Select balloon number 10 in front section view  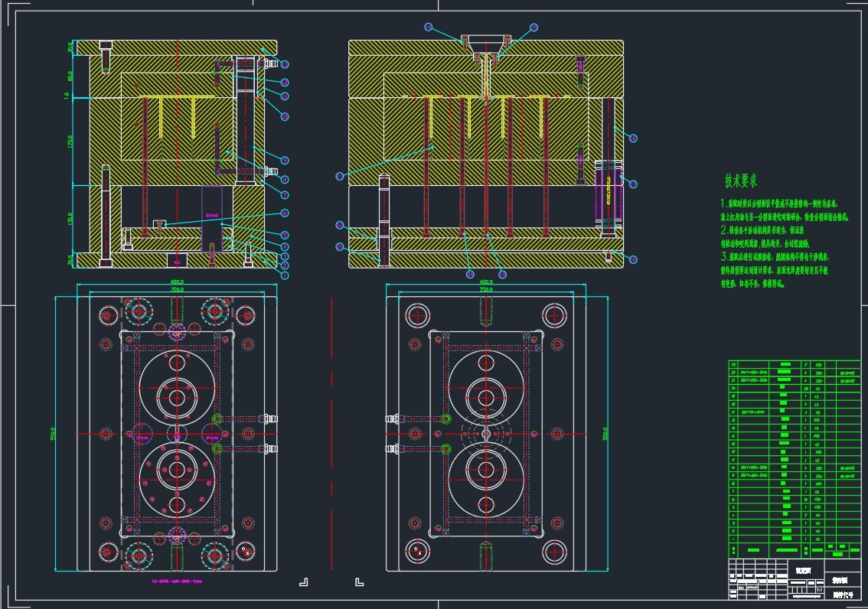285,116
